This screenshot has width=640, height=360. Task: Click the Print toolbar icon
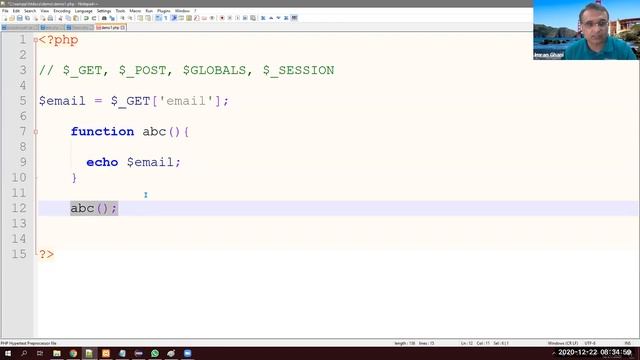(50, 18)
